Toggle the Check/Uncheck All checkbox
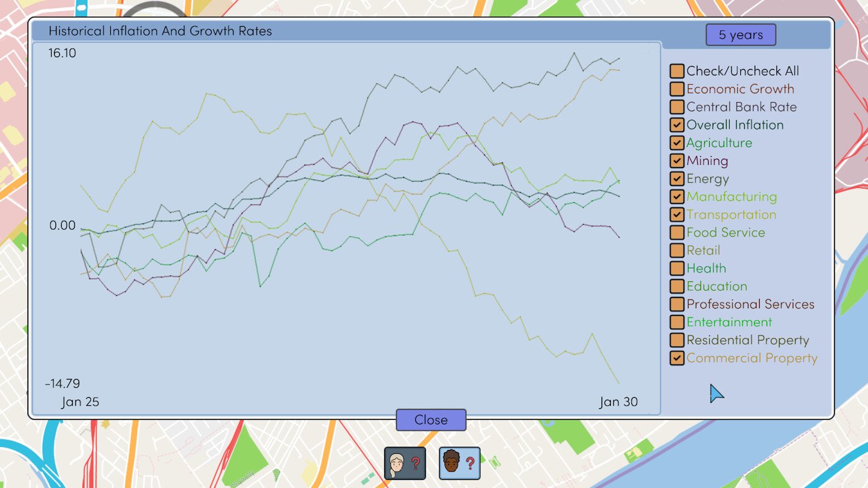 [x=677, y=72]
